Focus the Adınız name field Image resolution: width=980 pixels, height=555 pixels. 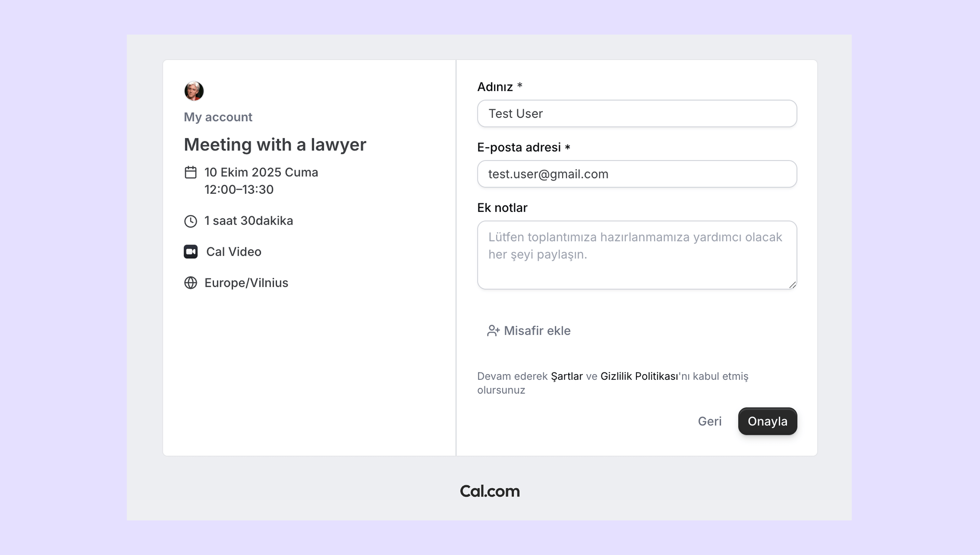pos(637,114)
